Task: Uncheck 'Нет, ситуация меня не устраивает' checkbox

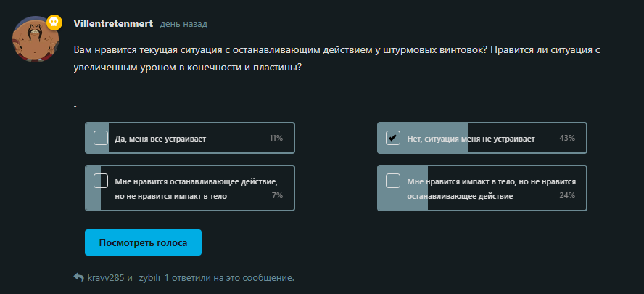Action: point(393,138)
